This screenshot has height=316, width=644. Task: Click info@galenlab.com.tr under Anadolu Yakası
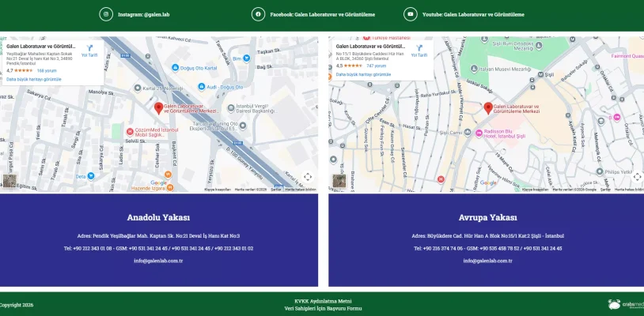point(158,260)
